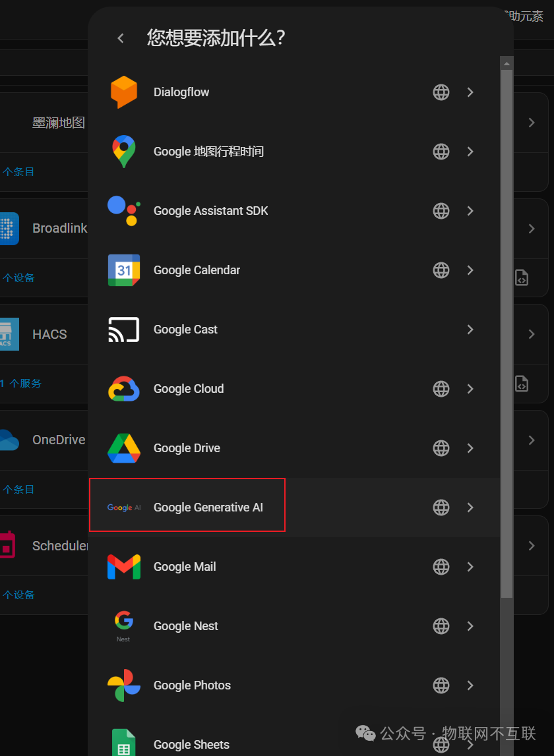Click the Google Sheets green icon
Screen dimensions: 554x756
pos(123,743)
